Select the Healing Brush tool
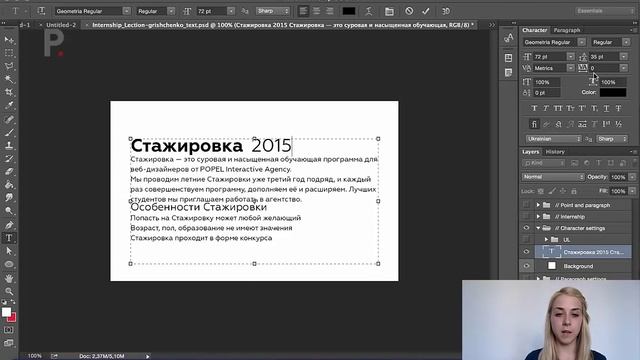 click(9, 120)
